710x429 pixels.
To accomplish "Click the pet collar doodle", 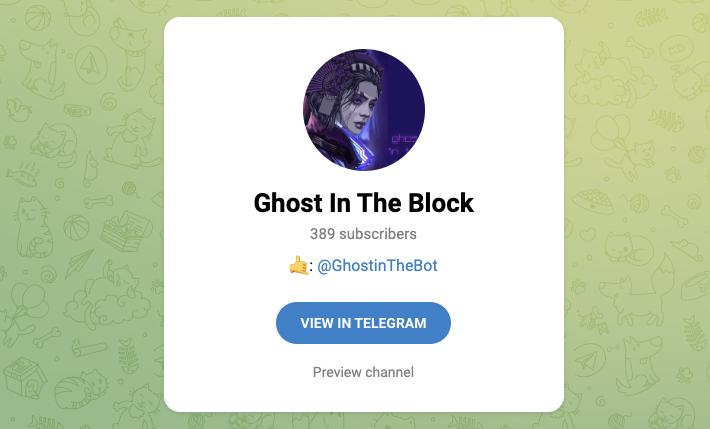I will click(77, 111).
